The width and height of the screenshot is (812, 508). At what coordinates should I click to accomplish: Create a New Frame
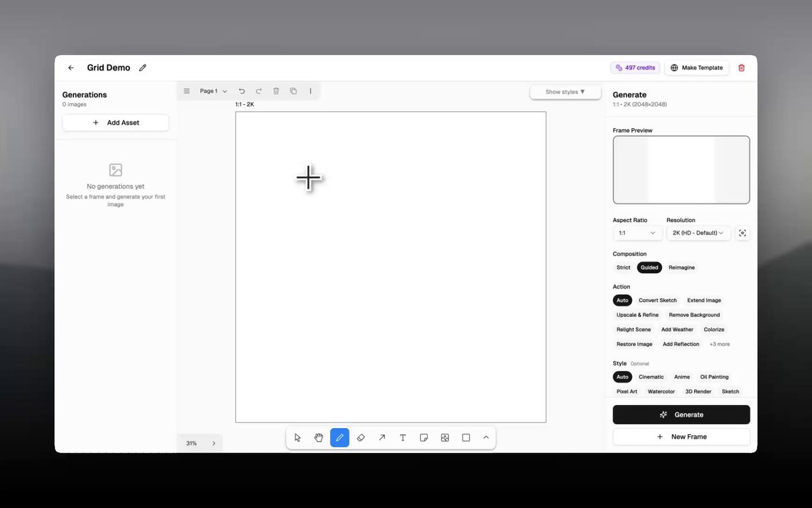click(681, 437)
